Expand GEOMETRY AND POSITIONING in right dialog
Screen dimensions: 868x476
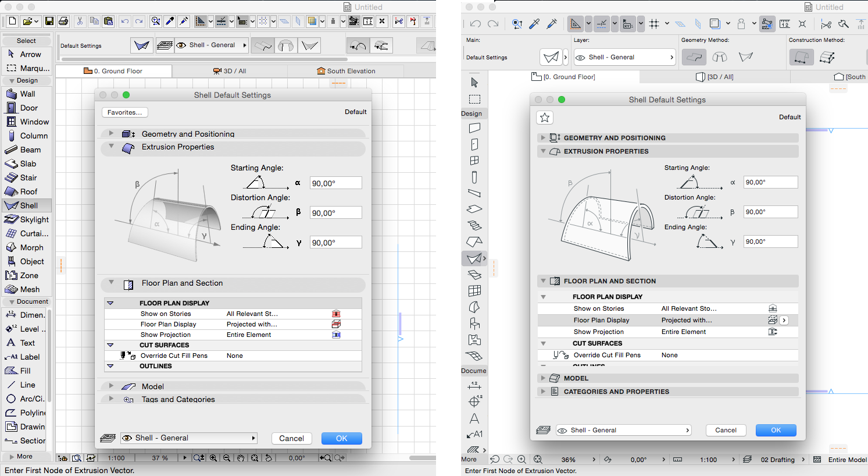pos(543,138)
